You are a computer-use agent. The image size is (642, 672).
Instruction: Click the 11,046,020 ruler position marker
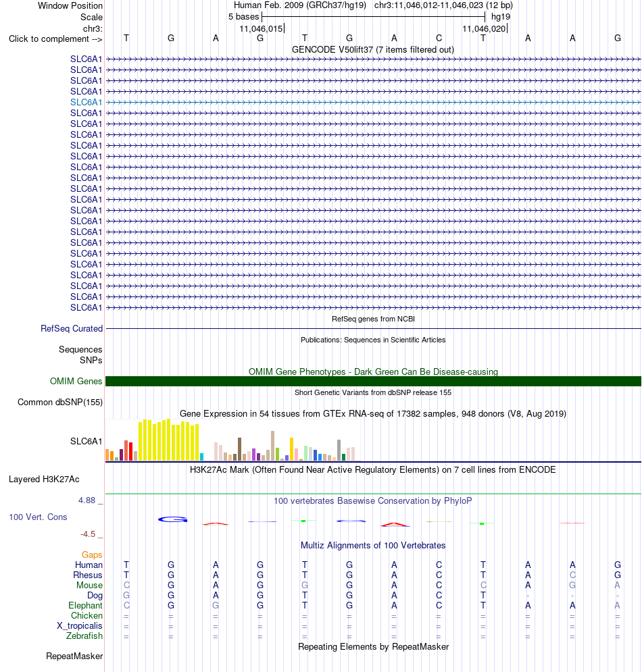click(484, 29)
